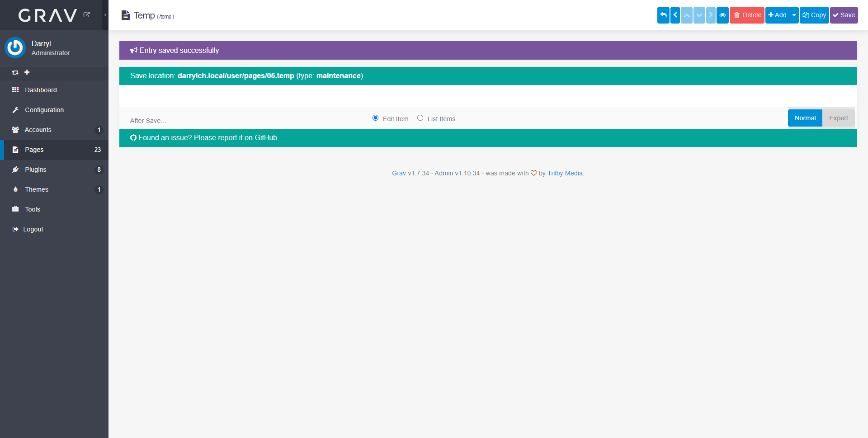Expand the Add dropdown arrow

pos(794,15)
